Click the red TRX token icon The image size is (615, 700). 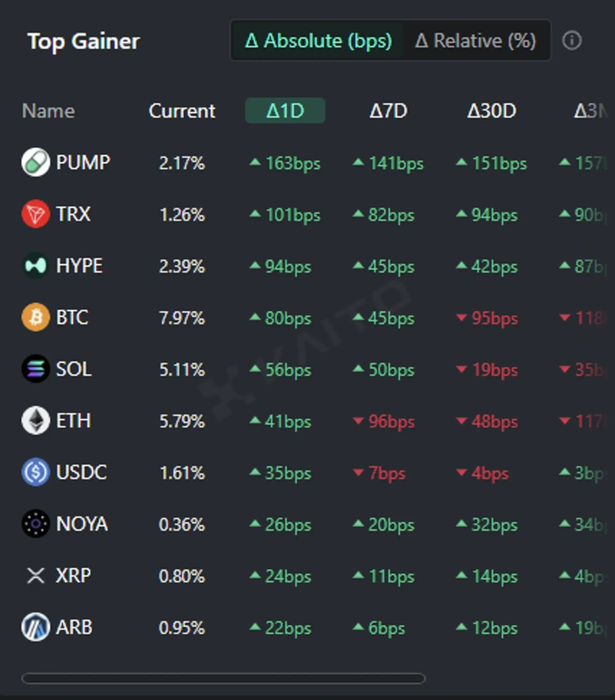[x=35, y=215]
